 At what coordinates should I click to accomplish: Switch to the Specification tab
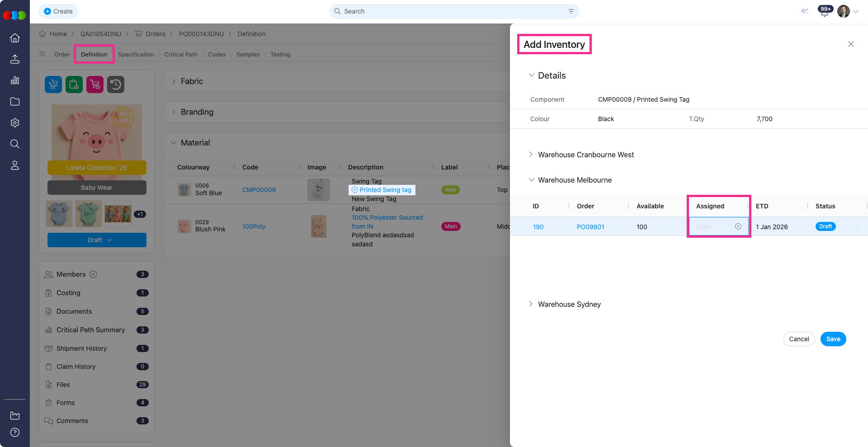[x=136, y=55]
